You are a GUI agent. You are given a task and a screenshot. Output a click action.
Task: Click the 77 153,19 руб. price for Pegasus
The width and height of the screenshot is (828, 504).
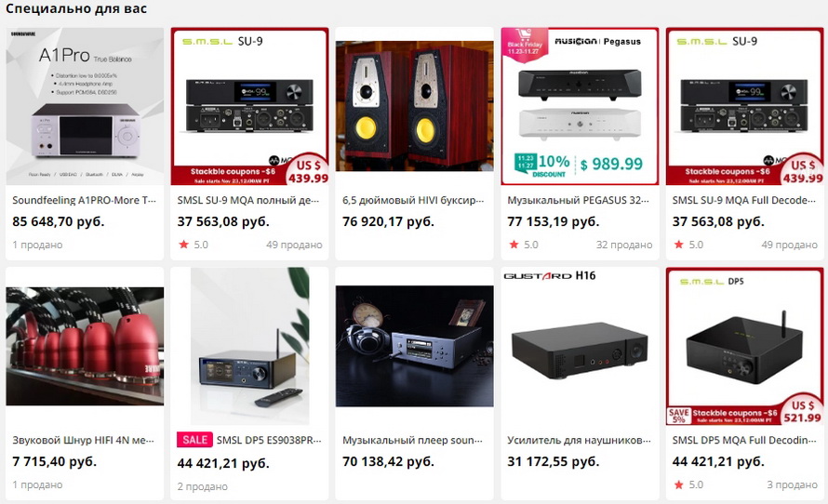554,221
